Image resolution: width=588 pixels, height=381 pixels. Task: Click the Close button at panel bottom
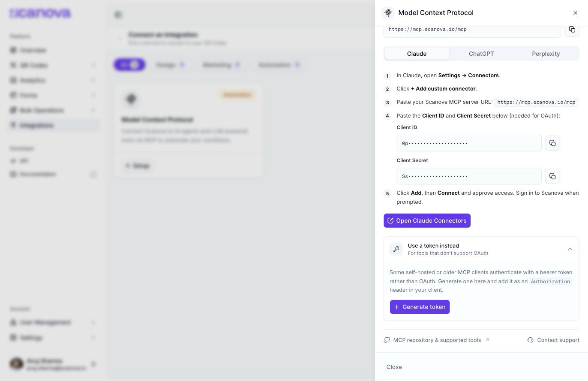pyautogui.click(x=394, y=367)
